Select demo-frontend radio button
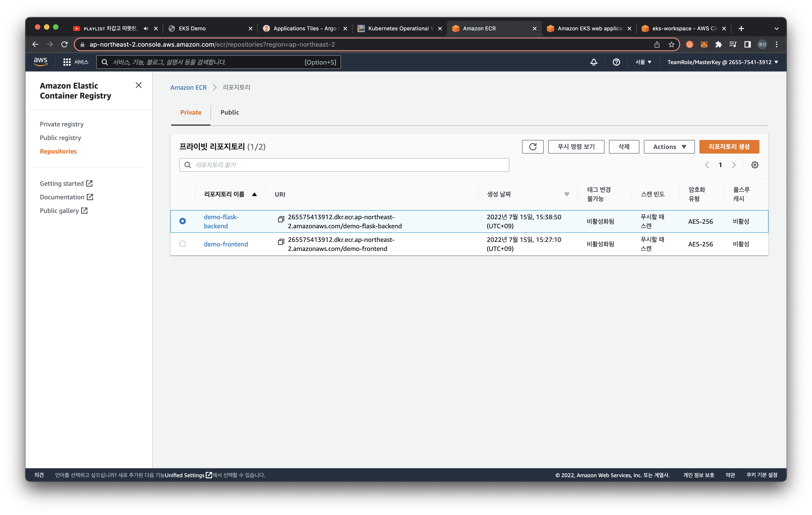The image size is (812, 515). (182, 244)
